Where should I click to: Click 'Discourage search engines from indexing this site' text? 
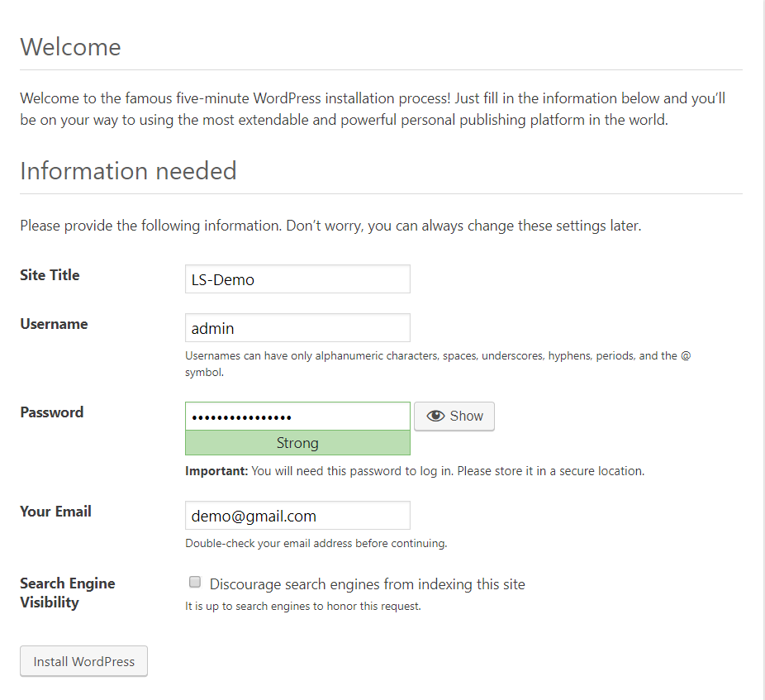[x=368, y=584]
